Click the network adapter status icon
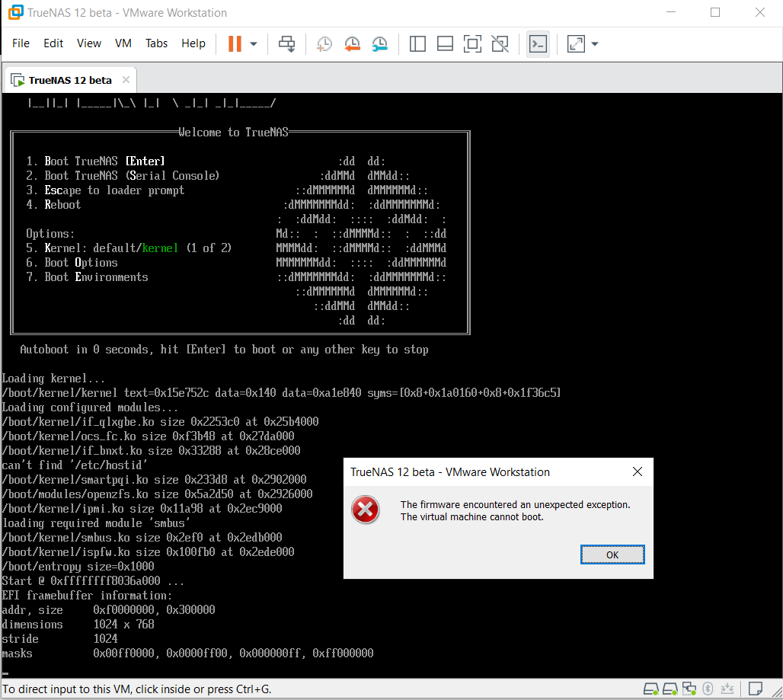The width and height of the screenshot is (783, 700). (x=689, y=689)
